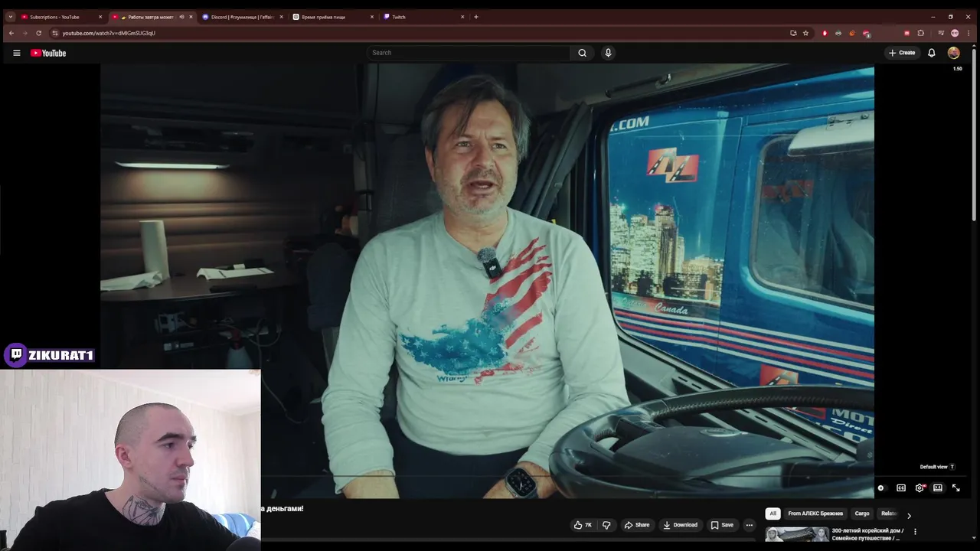Select the Cargo filter chip
Screen dimensions: 980x551
[862, 514]
